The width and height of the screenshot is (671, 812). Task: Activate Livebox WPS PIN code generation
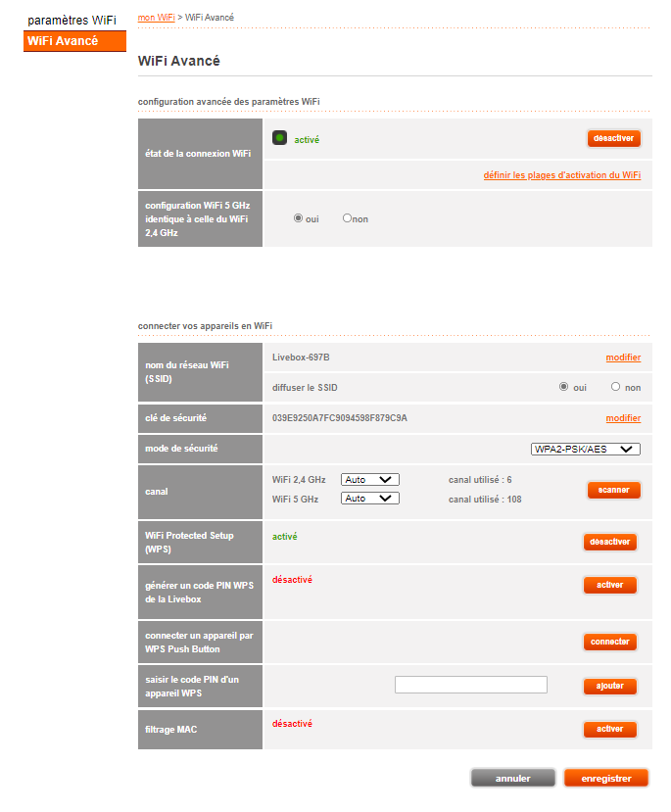coord(609,585)
